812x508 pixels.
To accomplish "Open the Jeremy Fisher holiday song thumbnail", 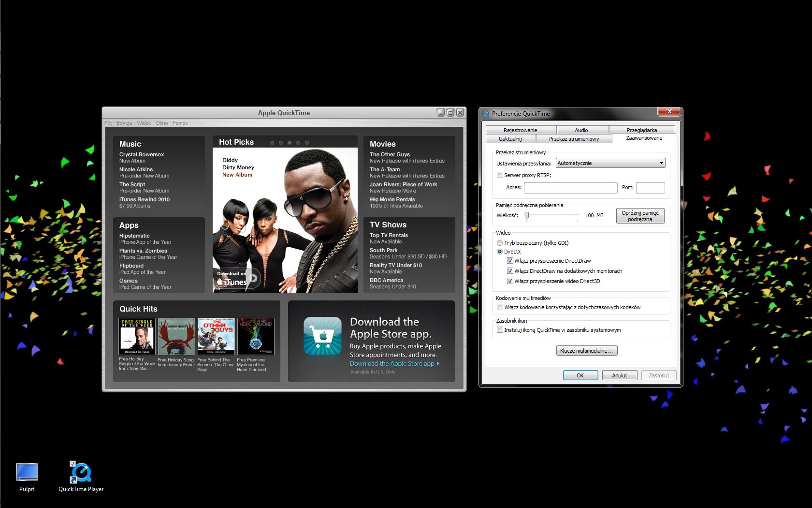I will point(176,336).
